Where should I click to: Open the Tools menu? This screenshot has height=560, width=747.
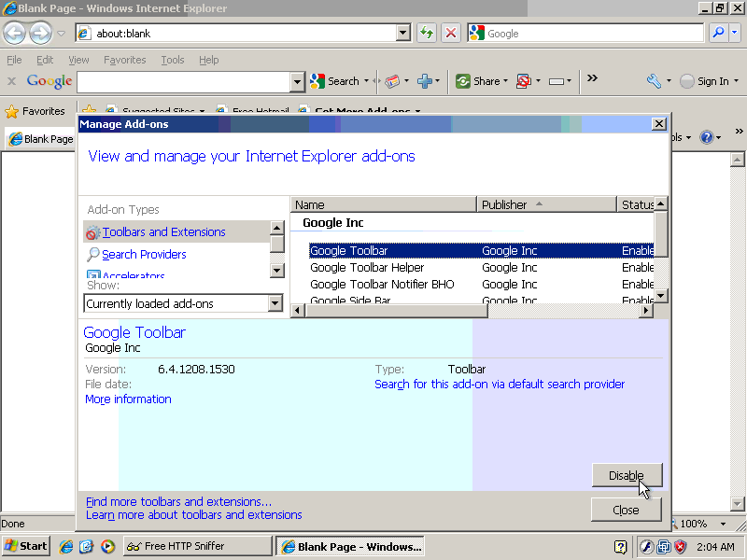(x=173, y=60)
